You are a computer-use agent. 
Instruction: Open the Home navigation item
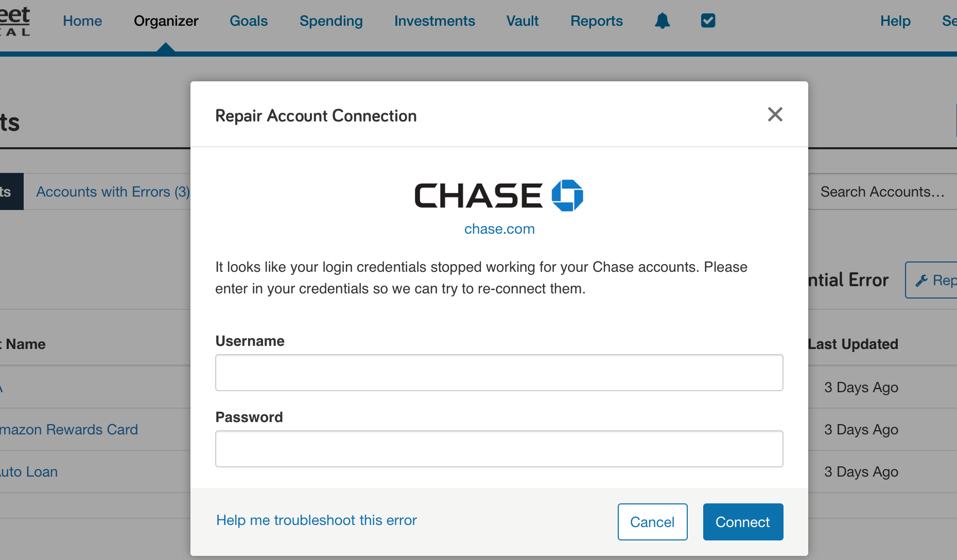pyautogui.click(x=82, y=21)
